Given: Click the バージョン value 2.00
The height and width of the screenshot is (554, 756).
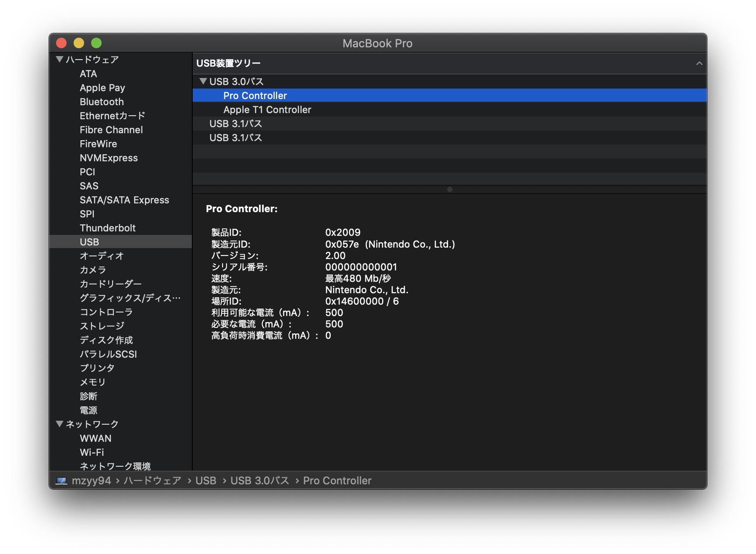Looking at the screenshot, I should [336, 256].
